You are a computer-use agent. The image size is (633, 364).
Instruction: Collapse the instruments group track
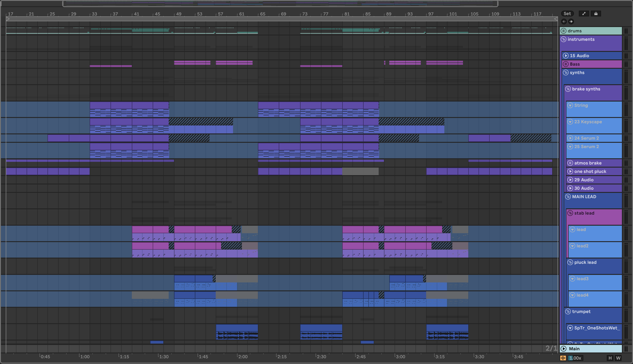[563, 39]
